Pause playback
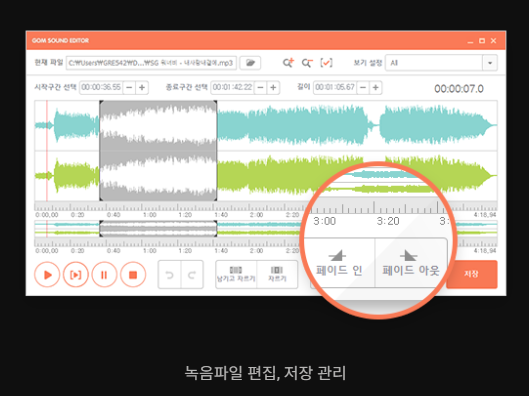 [104, 275]
